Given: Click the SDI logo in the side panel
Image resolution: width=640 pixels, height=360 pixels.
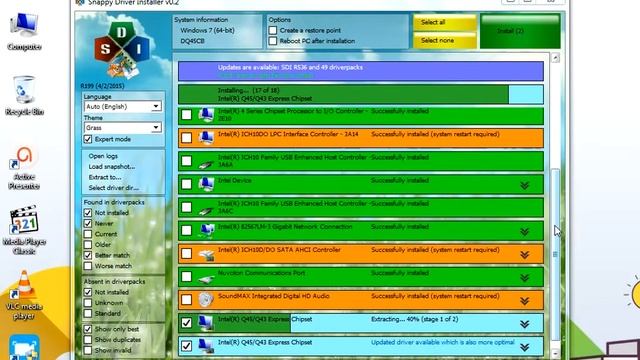Looking at the screenshot, I should 122,49.
